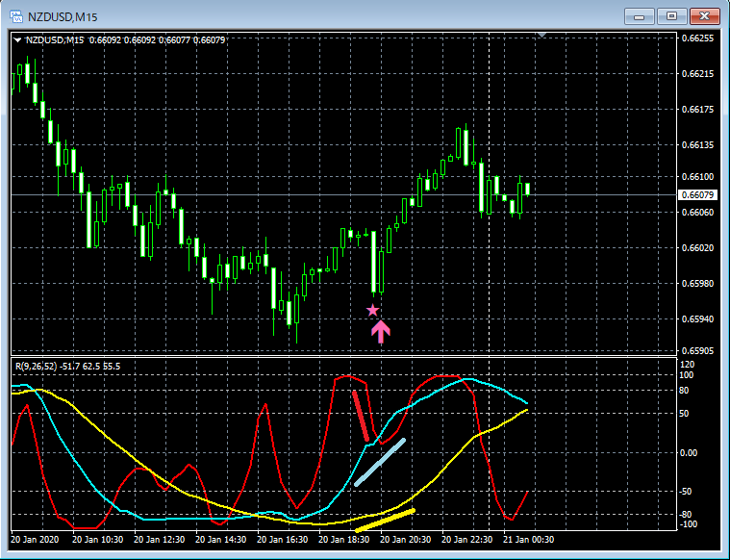This screenshot has width=730, height=560.
Task: Select the thick red trendline in indicator
Action: click(x=361, y=416)
